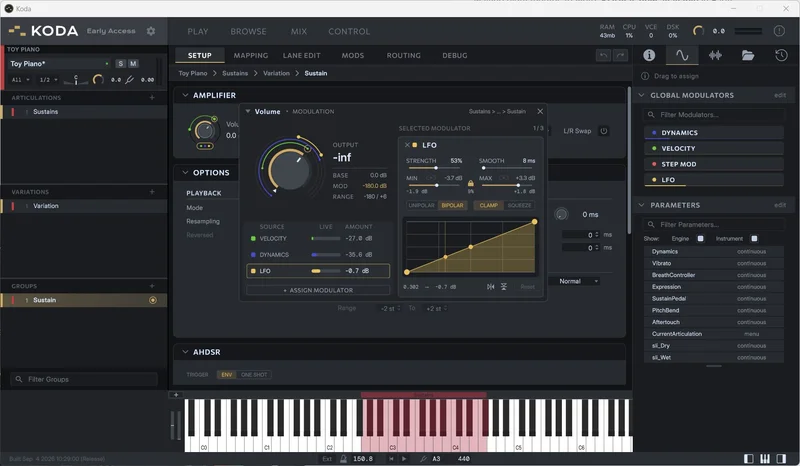Switch to the Mix tab
Screen dimensions: 800x466
[x=299, y=31]
